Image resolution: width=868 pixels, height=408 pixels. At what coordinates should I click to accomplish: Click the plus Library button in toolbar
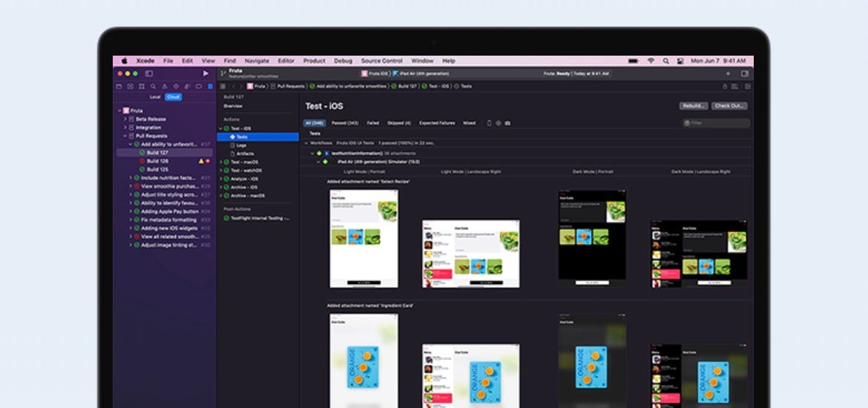[728, 73]
